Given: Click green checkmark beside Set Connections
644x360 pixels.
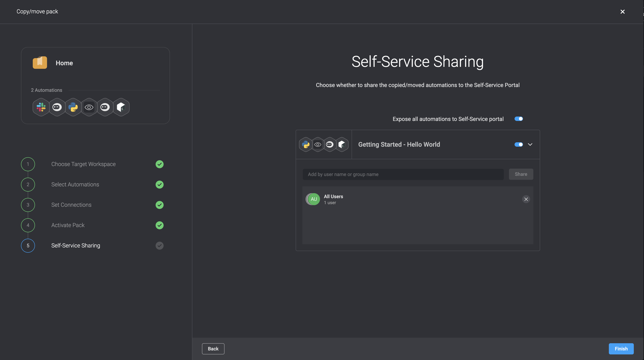Looking at the screenshot, I should [159, 205].
